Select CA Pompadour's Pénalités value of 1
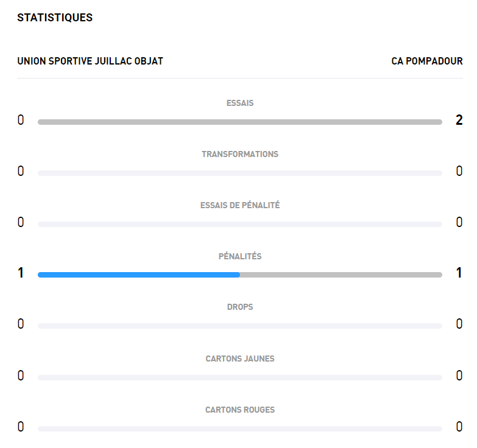 click(x=459, y=273)
